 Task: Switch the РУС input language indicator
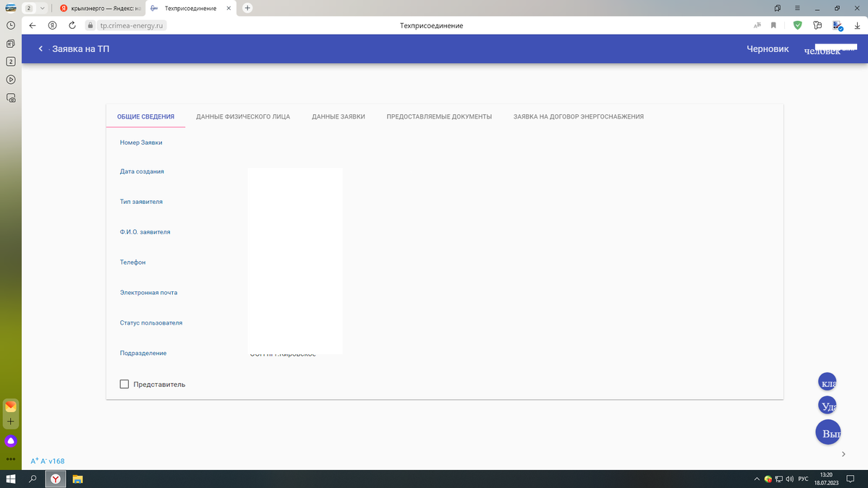802,479
